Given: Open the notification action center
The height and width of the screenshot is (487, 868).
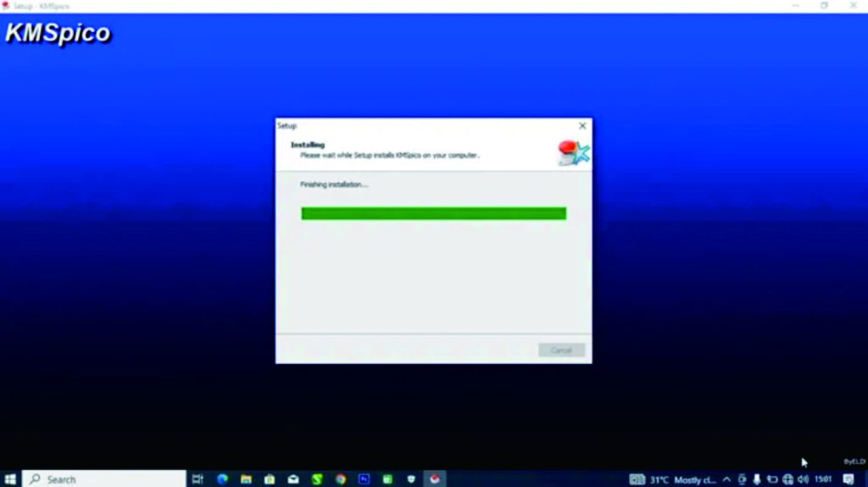Looking at the screenshot, I should 849,479.
